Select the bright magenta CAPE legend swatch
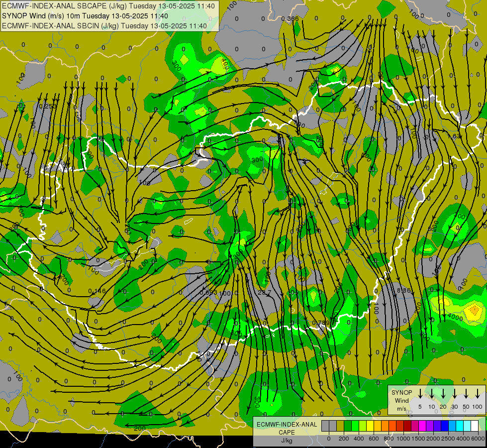The width and height of the screenshot is (487, 448). click(423, 426)
